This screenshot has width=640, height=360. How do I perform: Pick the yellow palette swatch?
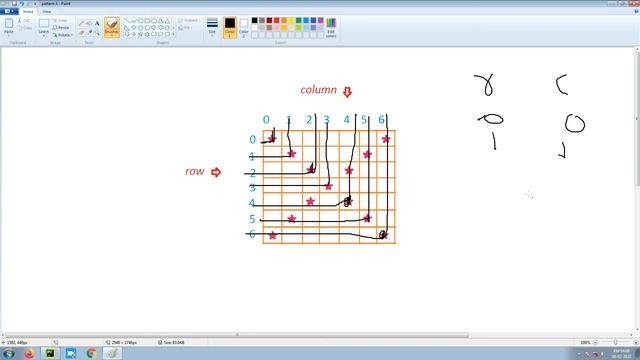(291, 20)
